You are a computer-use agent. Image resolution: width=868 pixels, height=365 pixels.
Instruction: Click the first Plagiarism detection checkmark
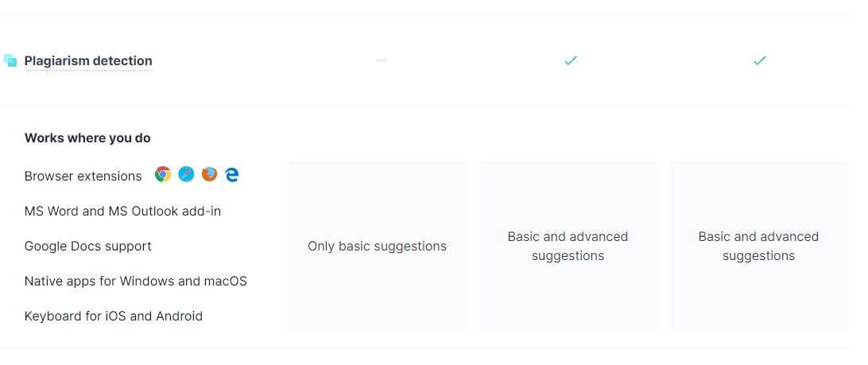click(x=570, y=60)
